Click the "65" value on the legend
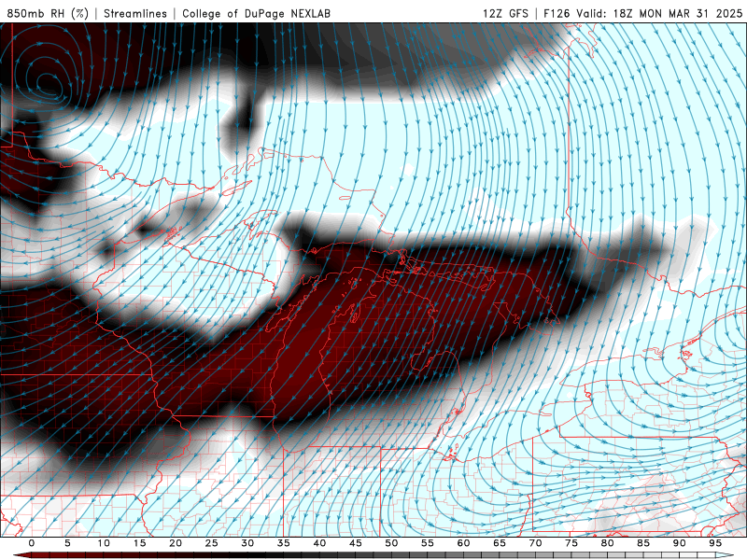This screenshot has width=747, height=560. pos(500,543)
